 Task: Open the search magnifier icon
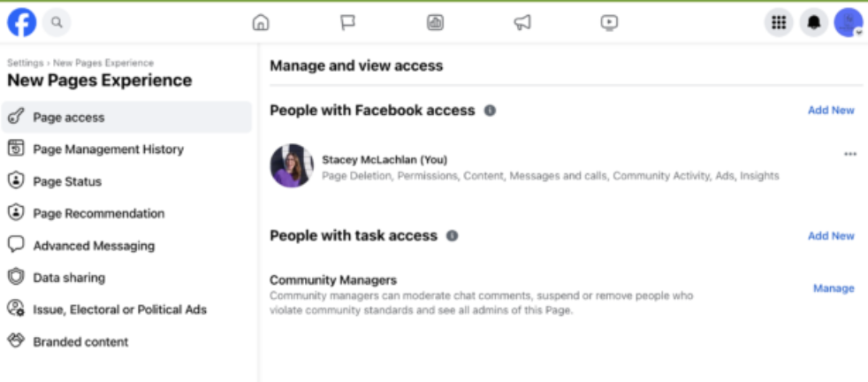(x=57, y=23)
